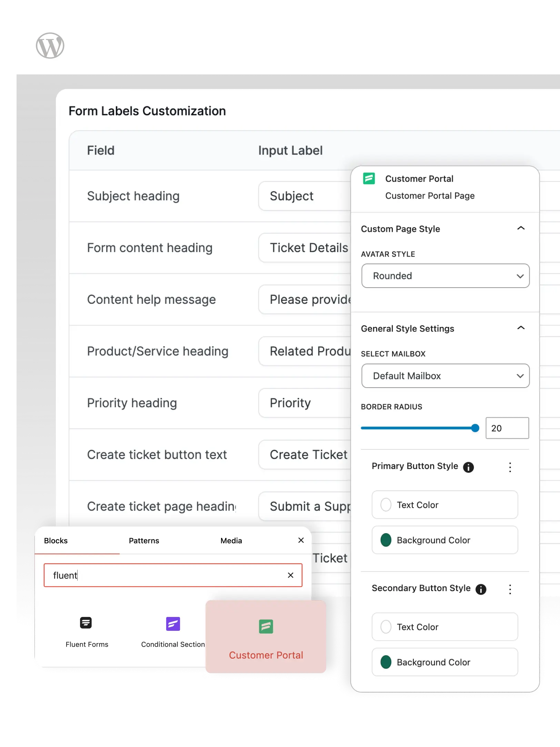
Task: Open the Select Mailbox dropdown
Action: click(x=446, y=376)
